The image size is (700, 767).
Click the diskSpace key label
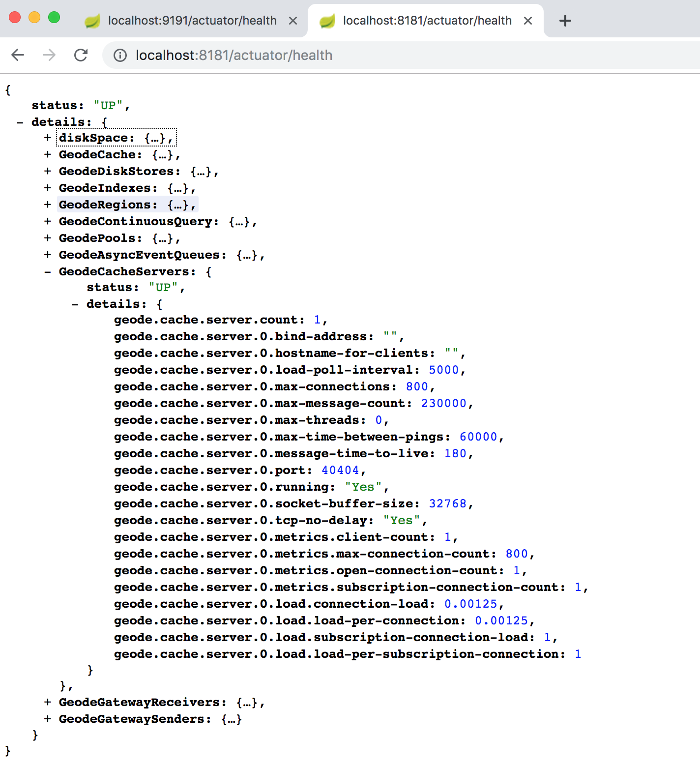(x=97, y=138)
